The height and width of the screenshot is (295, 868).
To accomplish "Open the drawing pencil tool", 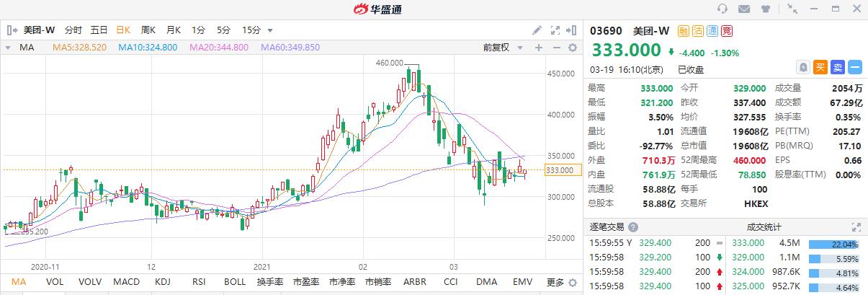I will (x=537, y=30).
